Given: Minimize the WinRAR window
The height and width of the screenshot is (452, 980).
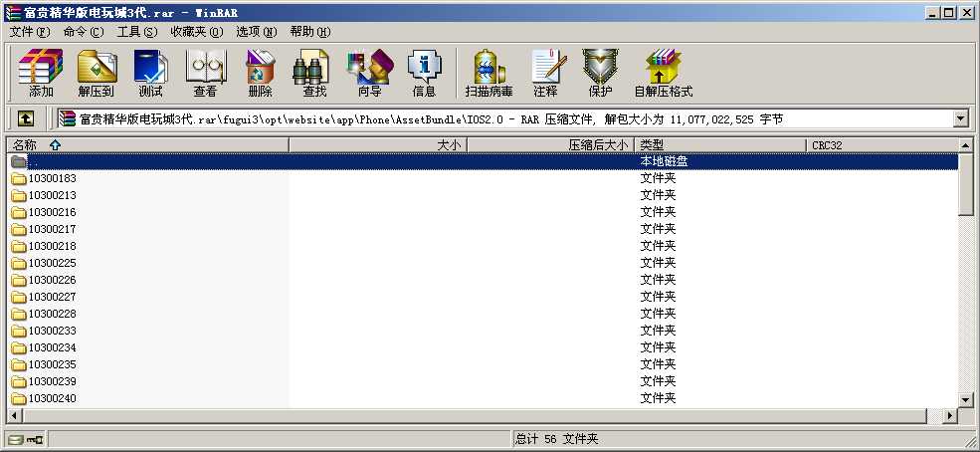Looking at the screenshot, I should (932, 13).
